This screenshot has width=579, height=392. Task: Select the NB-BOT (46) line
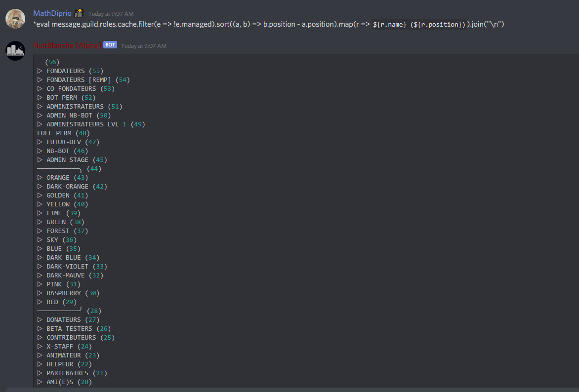pyautogui.click(x=63, y=151)
